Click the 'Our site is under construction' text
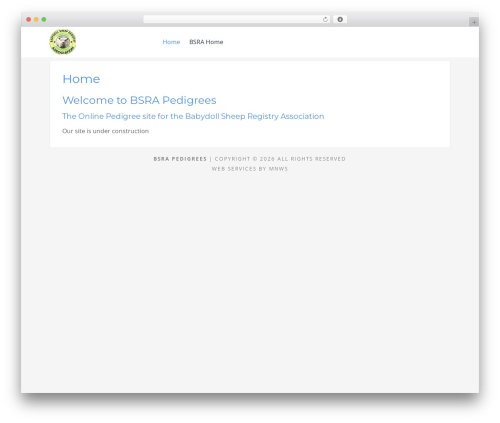 pyautogui.click(x=105, y=131)
